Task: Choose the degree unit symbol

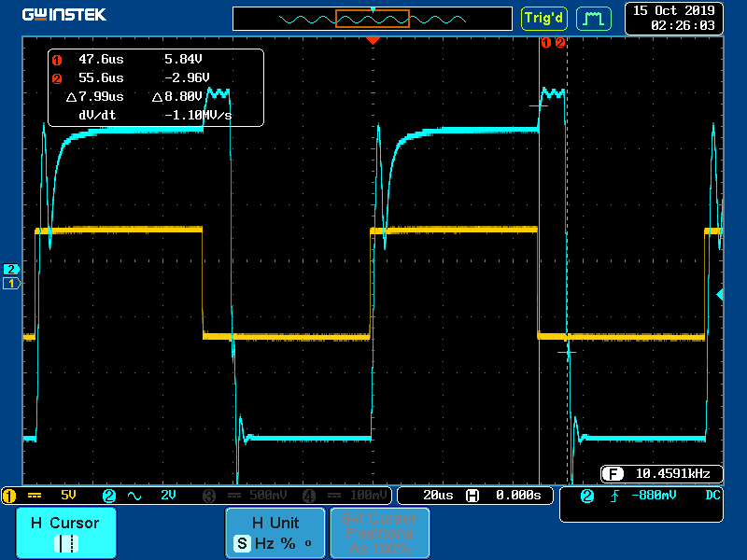Action: [308, 543]
